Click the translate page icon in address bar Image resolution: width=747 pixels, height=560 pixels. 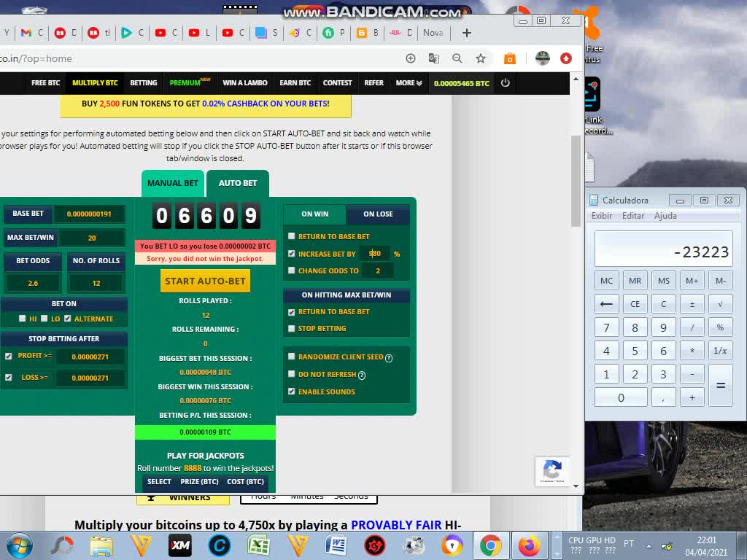pos(434,58)
